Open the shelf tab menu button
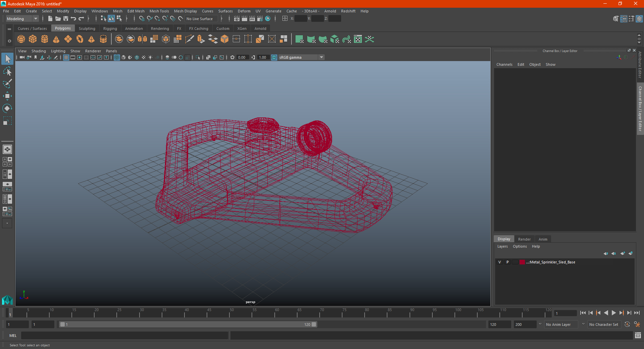The image size is (644, 349). point(9,29)
